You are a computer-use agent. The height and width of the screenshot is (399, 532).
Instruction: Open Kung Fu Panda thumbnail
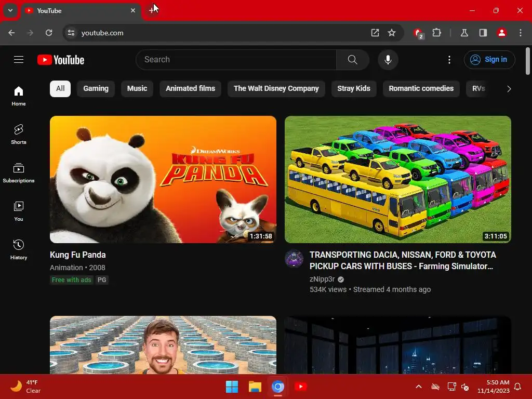coord(163,179)
